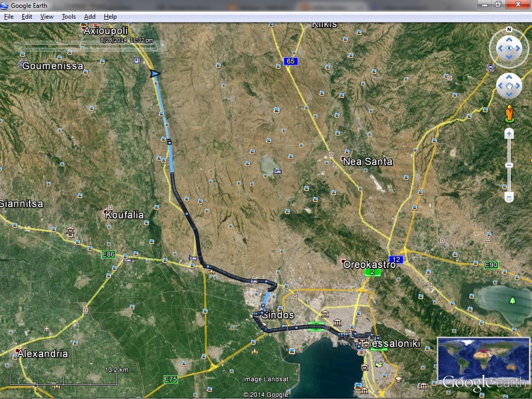Click the Axioupoli place label
Screen dimensions: 532x399
click(x=105, y=31)
